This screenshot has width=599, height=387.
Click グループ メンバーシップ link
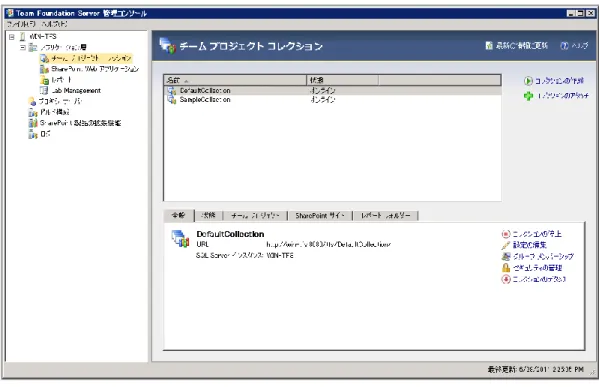543,256
